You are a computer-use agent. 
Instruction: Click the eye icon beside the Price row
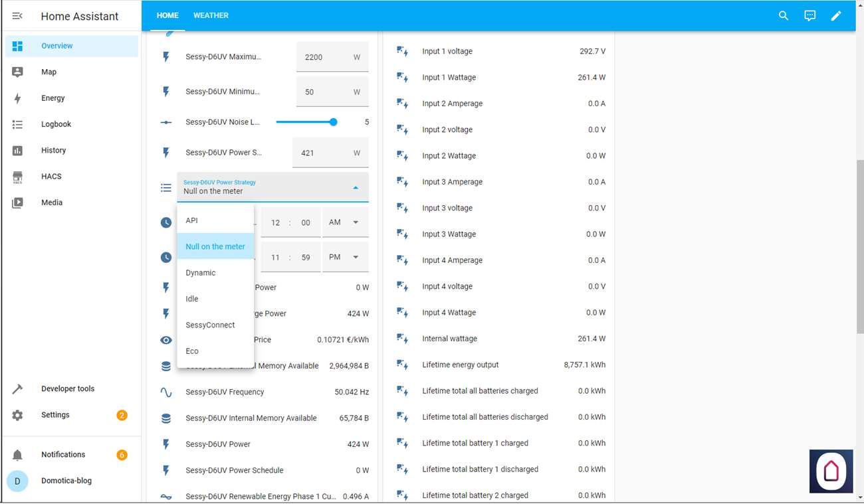tap(166, 340)
